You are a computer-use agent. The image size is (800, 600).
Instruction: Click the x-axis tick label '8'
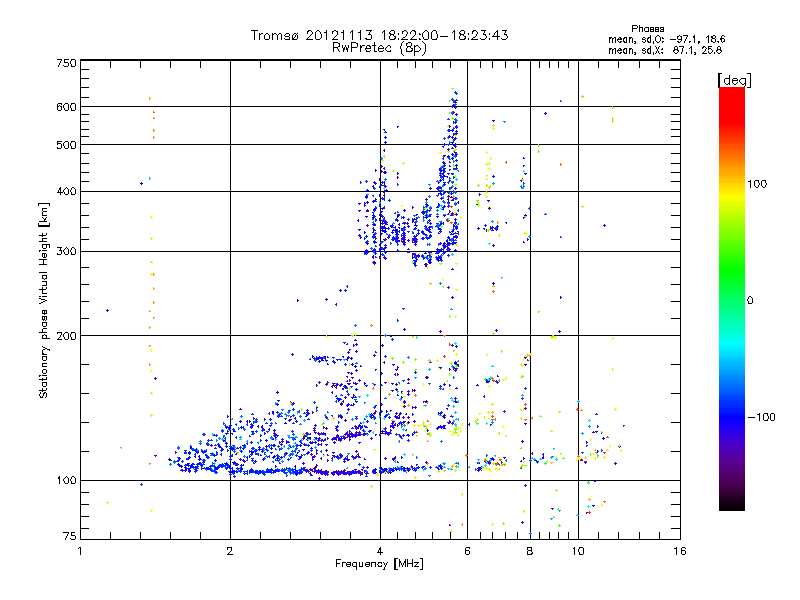530,551
